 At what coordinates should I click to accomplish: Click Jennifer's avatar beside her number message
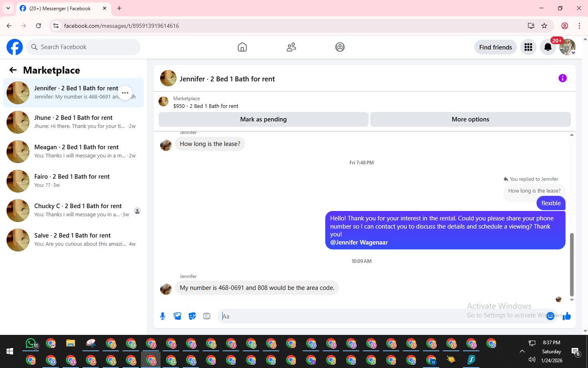(x=166, y=289)
